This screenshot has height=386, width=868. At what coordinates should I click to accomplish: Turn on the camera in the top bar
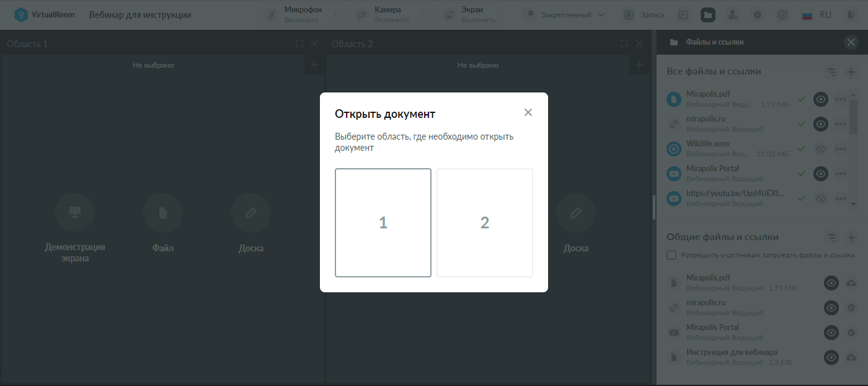(383, 14)
